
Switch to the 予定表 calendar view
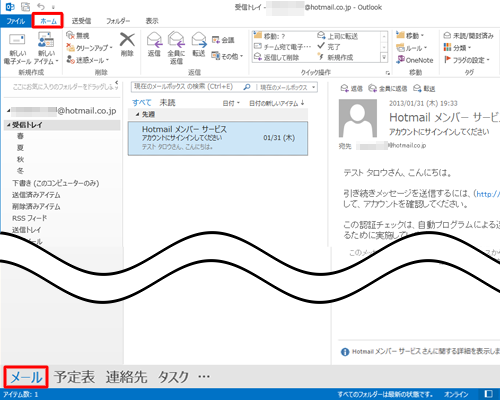[x=74, y=377]
